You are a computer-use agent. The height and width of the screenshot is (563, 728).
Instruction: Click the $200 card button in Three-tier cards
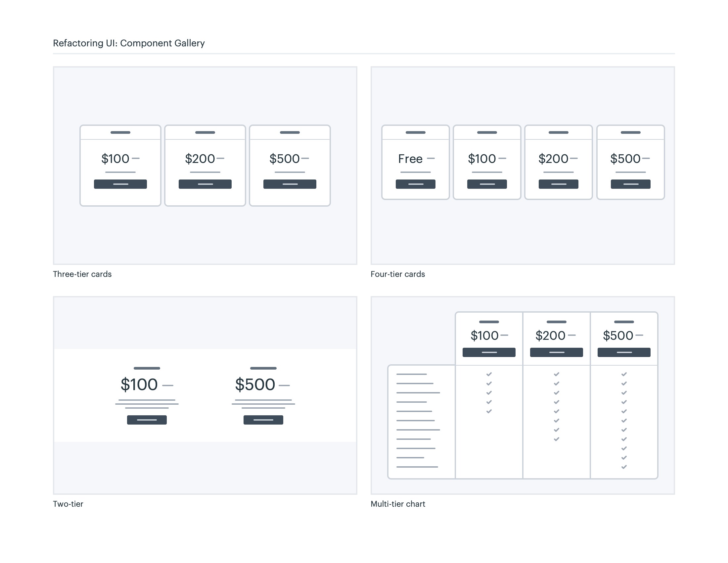(205, 184)
